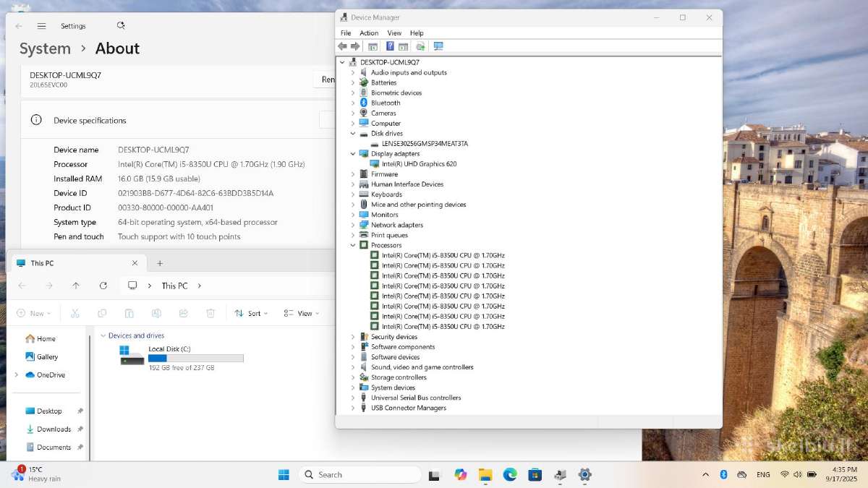Close the This PC tab
Image resolution: width=868 pixels, height=488 pixels.
tap(135, 263)
